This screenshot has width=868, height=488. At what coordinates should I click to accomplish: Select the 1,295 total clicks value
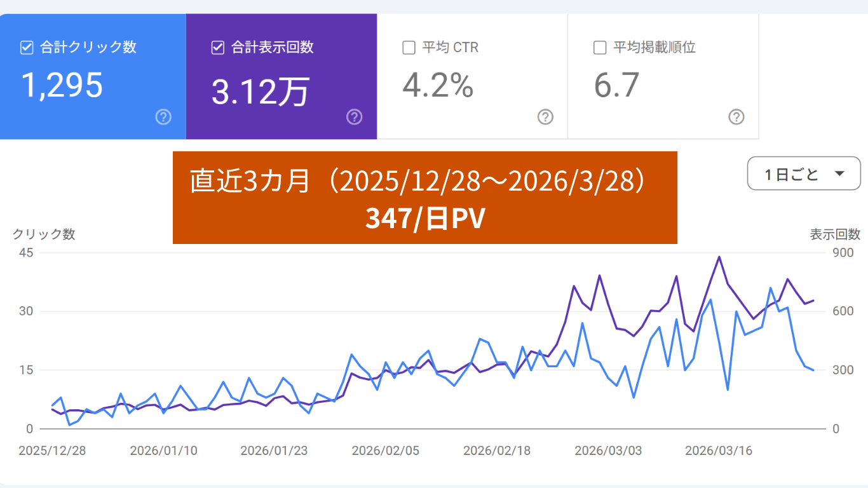click(x=62, y=85)
